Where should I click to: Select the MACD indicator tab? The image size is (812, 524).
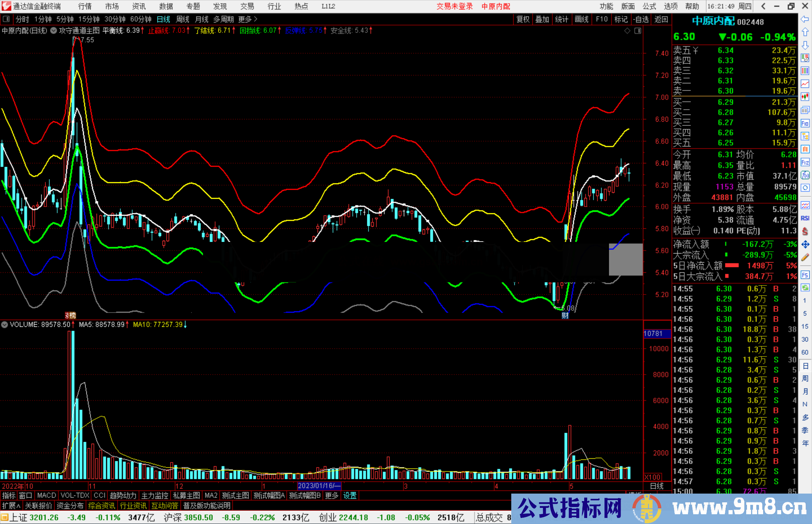pos(46,495)
